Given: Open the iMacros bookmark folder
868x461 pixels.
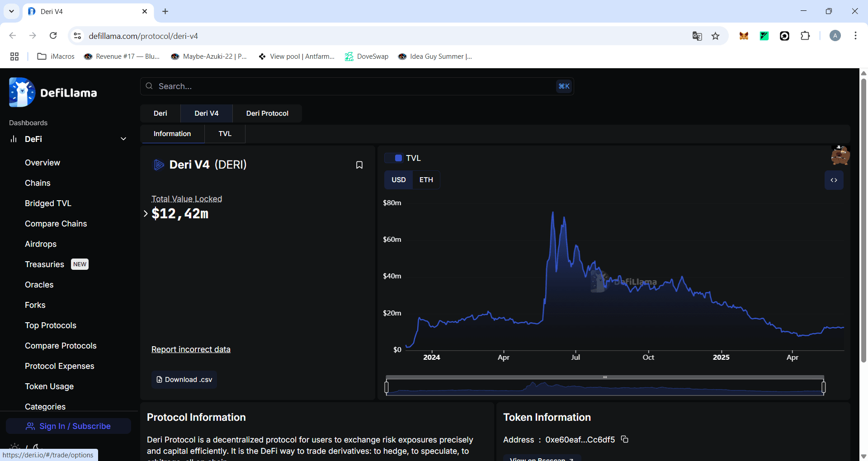Looking at the screenshot, I should 56,56.
